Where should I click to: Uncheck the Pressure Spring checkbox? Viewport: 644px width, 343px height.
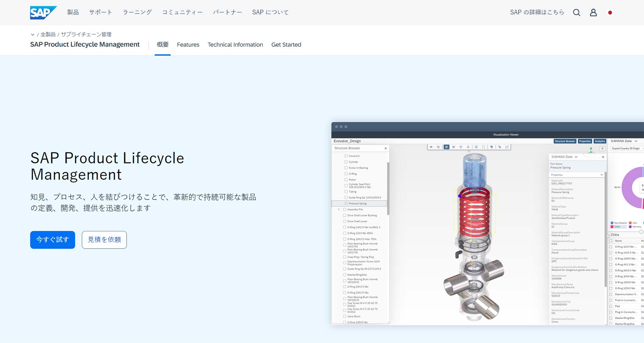(346, 204)
